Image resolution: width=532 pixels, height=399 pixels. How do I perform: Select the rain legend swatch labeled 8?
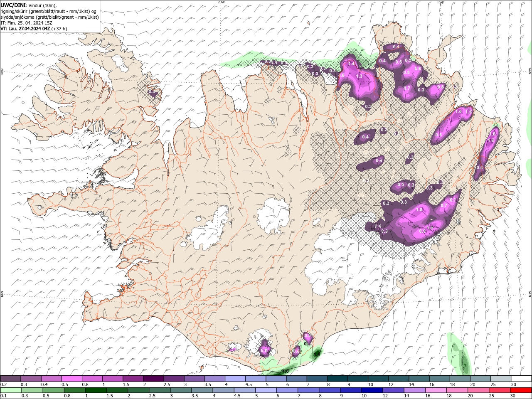pos(330,390)
